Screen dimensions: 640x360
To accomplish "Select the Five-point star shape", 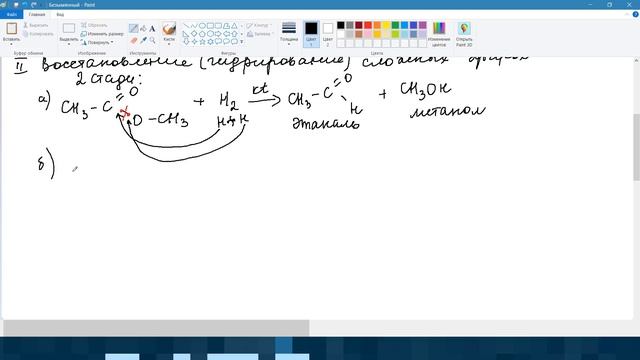I will pos(202,41).
